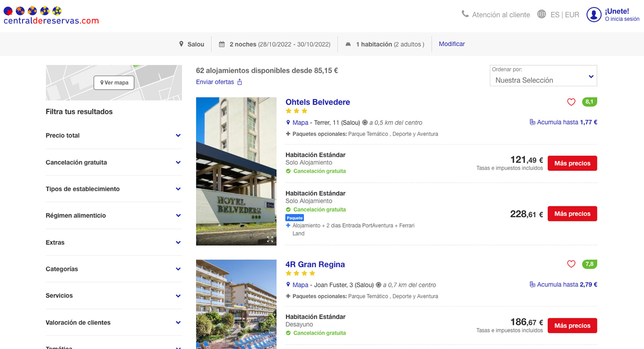Click the Mapa link for 4R Gran Regina

(300, 285)
